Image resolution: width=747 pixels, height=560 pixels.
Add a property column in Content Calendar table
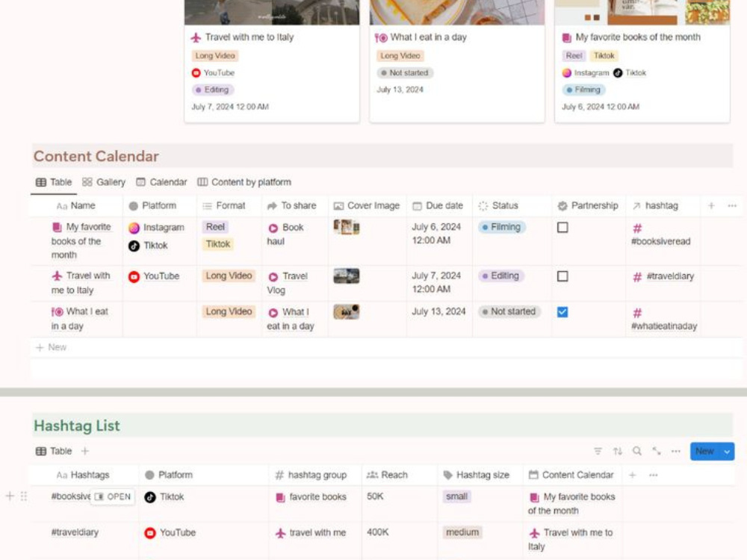coord(711,206)
